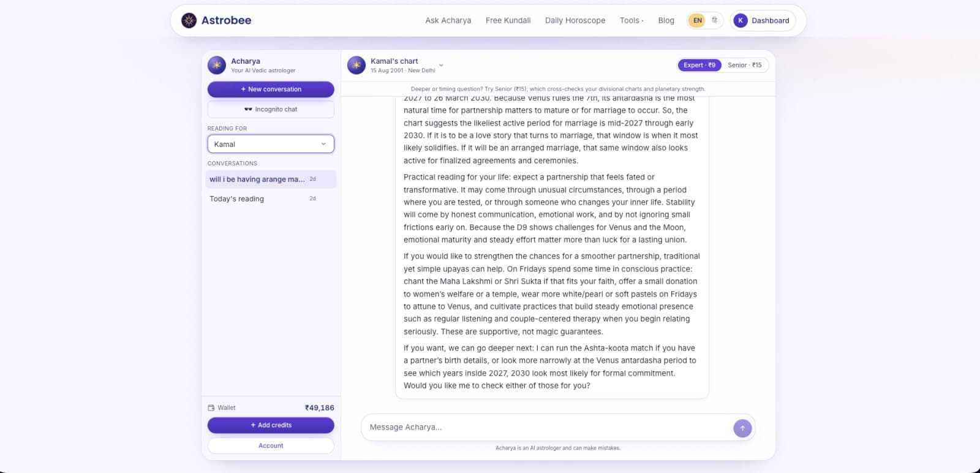This screenshot has height=473, width=980.
Task: Select the Expert ₹9 tier
Action: pos(699,65)
